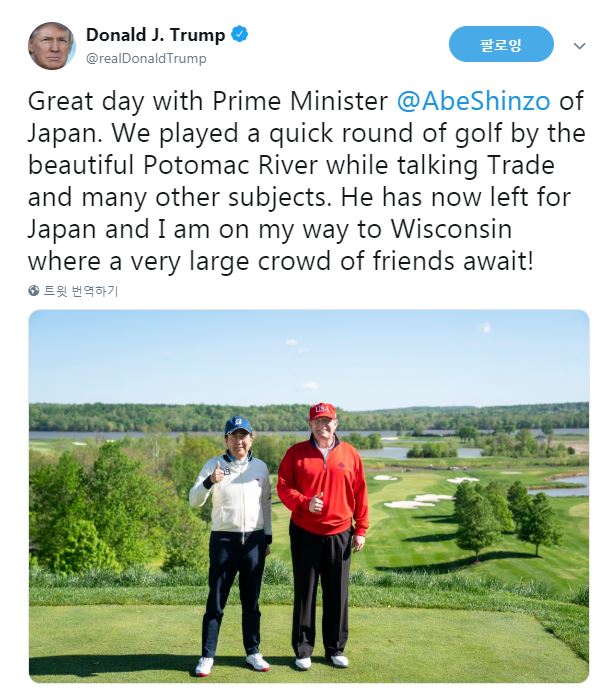Open the profile avatar picture
The height and width of the screenshot is (692, 616).
click(x=51, y=46)
